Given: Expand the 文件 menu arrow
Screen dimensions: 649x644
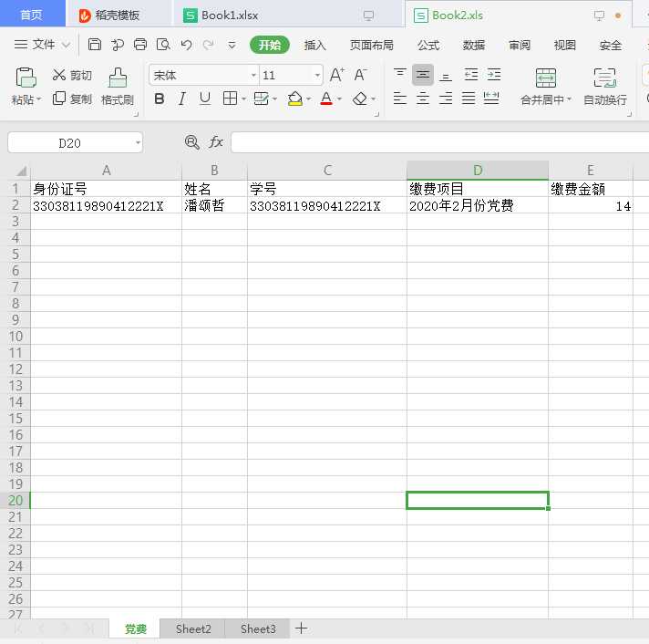Looking at the screenshot, I should (x=66, y=45).
